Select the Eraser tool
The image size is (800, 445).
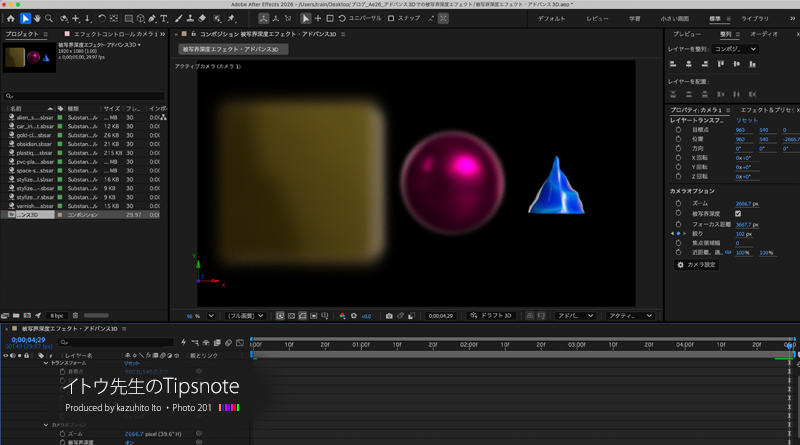click(x=202, y=18)
